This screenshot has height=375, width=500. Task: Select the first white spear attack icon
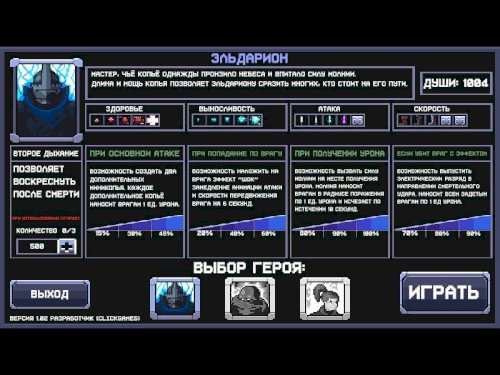point(302,120)
